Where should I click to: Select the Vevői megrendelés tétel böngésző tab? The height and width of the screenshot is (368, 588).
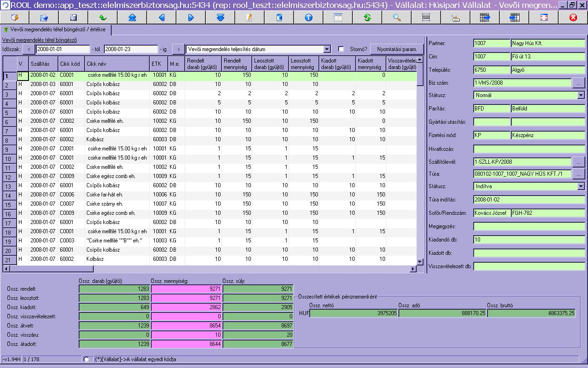[55, 29]
